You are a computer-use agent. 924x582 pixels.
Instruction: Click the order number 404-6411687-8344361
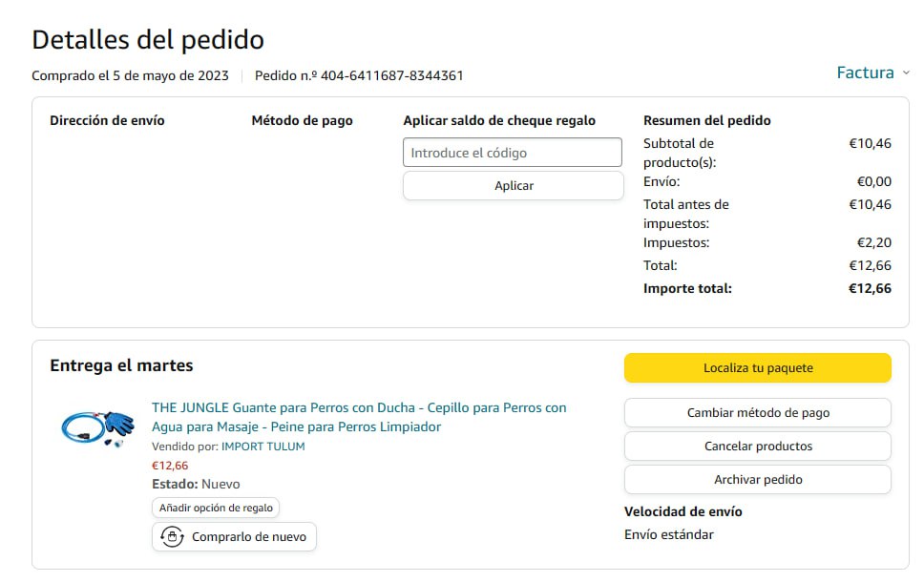click(391, 75)
